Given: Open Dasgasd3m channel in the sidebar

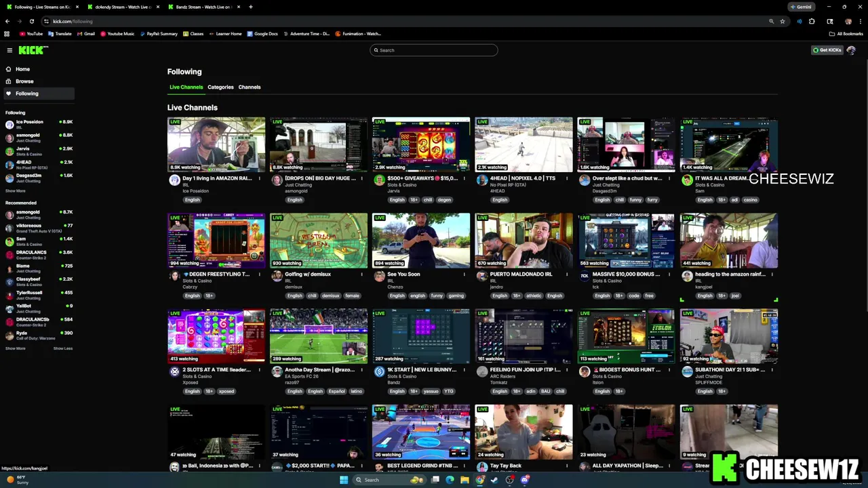Looking at the screenshot, I should coord(39,178).
